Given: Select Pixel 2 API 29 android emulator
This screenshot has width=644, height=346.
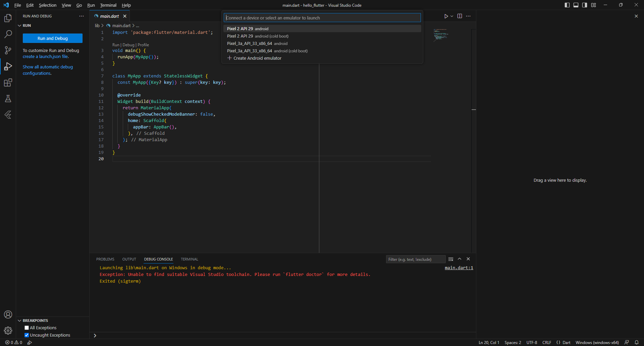Looking at the screenshot, I should coord(322,29).
